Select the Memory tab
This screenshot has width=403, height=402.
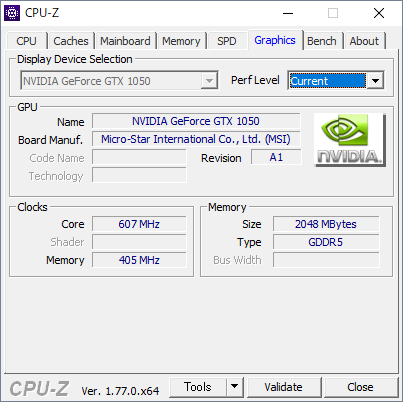tap(181, 41)
